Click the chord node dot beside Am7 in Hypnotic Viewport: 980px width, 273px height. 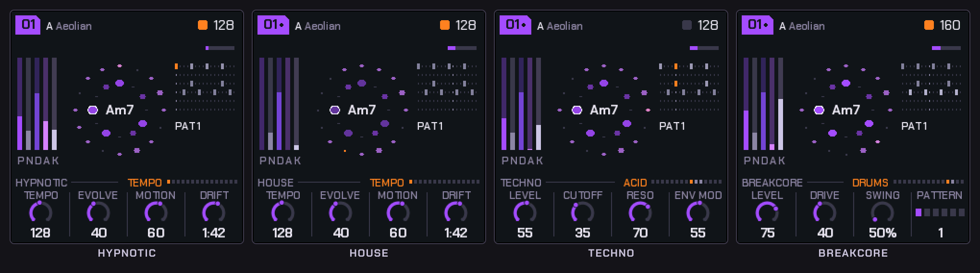[93, 110]
